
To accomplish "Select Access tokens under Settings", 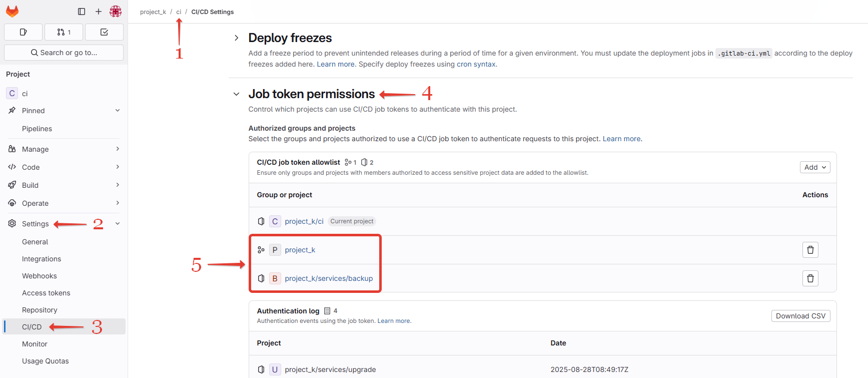I will tap(46, 293).
